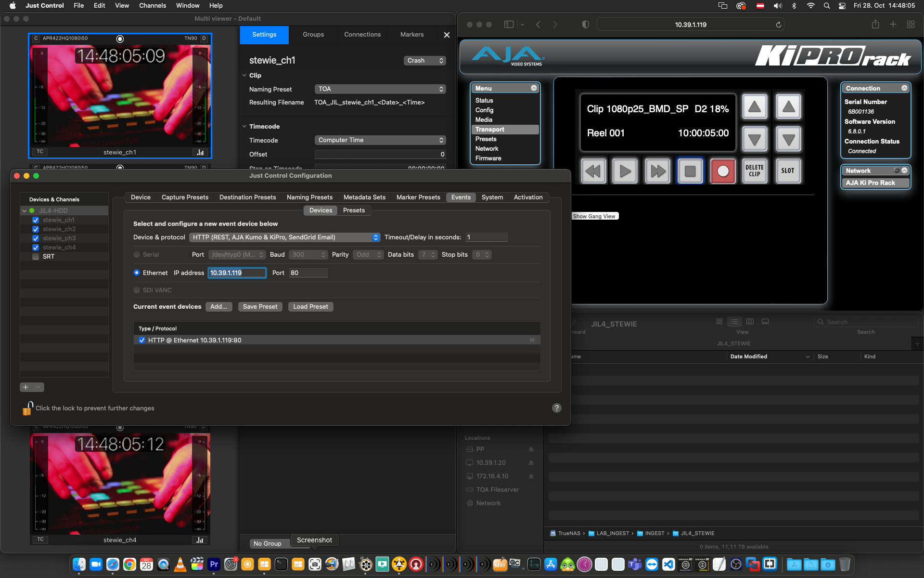The image size is (924, 578).
Task: Switch to the Presets sub-tab under Events
Action: [354, 210]
